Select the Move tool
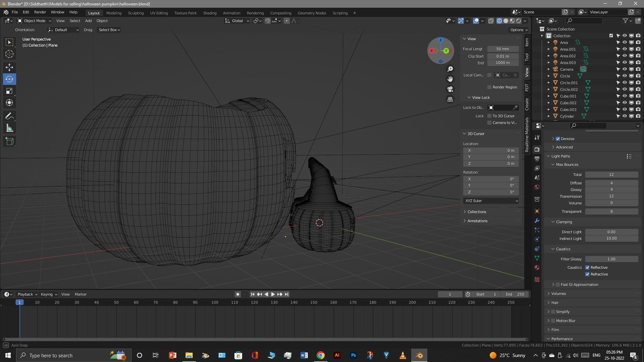The height and width of the screenshot is (362, 644). [9, 67]
